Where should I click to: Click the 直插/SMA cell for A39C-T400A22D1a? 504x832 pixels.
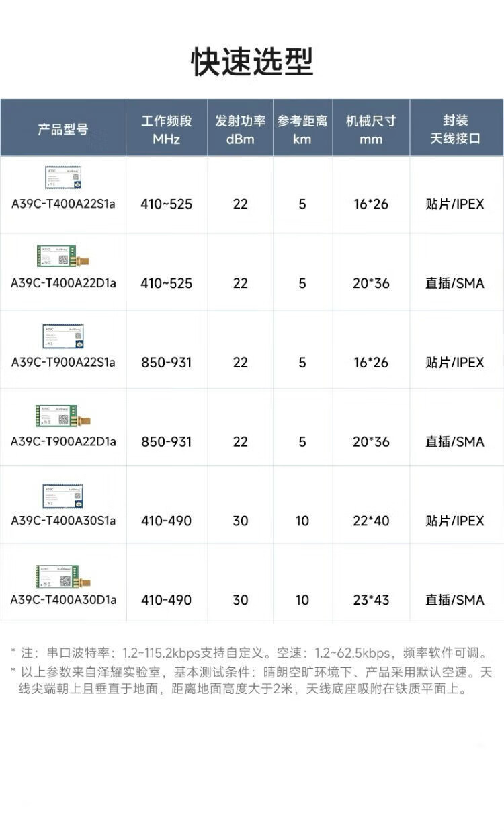pos(454,283)
